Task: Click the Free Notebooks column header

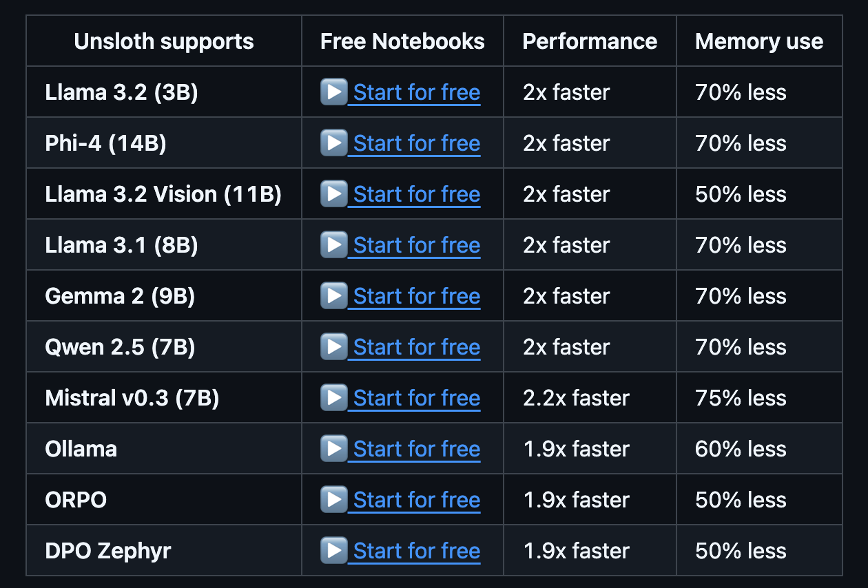Action: [x=402, y=41]
